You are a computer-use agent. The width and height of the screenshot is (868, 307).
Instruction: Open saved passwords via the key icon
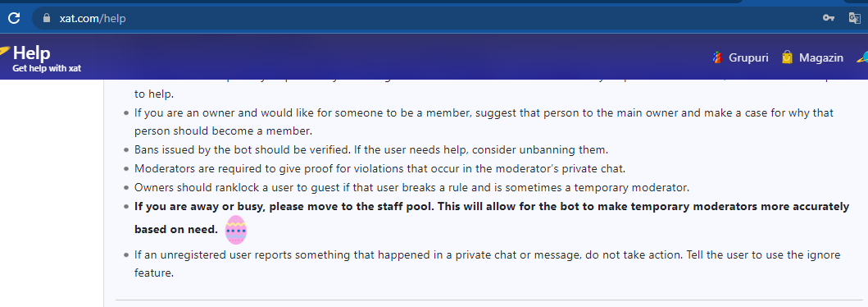828,18
